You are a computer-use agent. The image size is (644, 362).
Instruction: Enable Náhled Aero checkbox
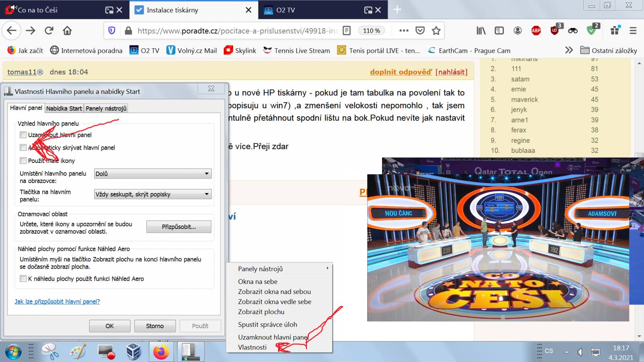[23, 279]
